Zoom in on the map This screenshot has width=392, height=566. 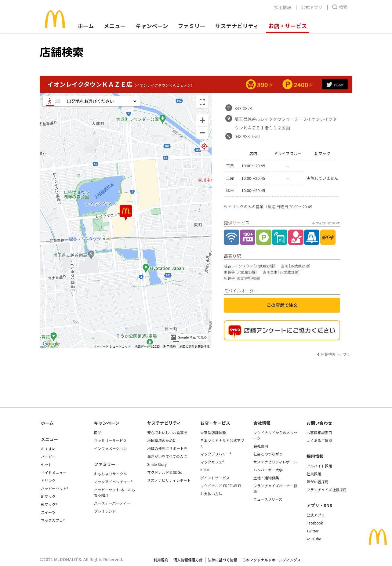pyautogui.click(x=202, y=120)
